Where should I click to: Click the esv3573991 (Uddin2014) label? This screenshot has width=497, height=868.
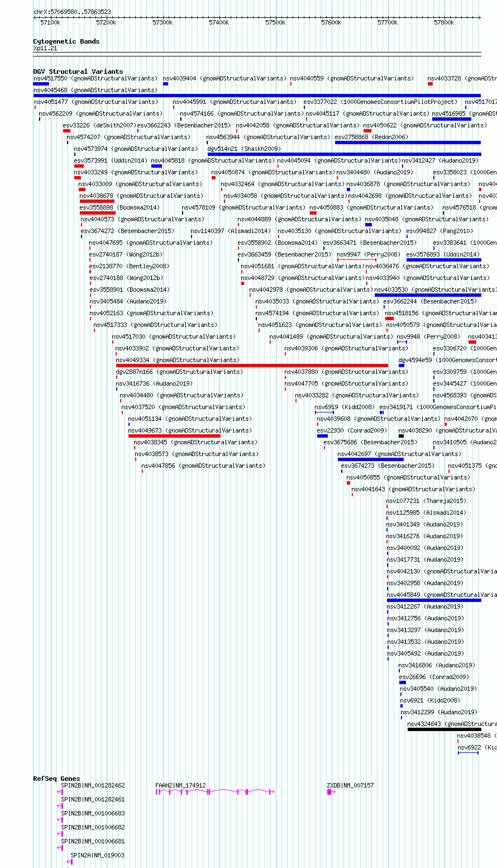coord(111,160)
